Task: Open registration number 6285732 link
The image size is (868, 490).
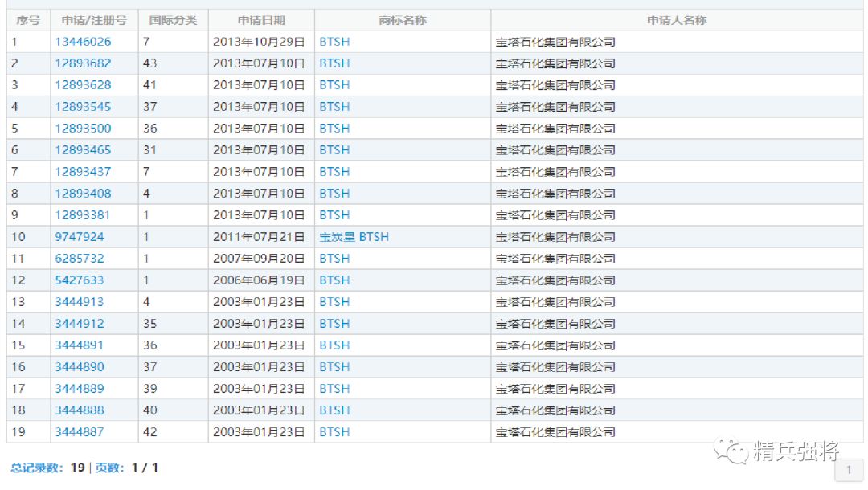Action: tap(79, 259)
